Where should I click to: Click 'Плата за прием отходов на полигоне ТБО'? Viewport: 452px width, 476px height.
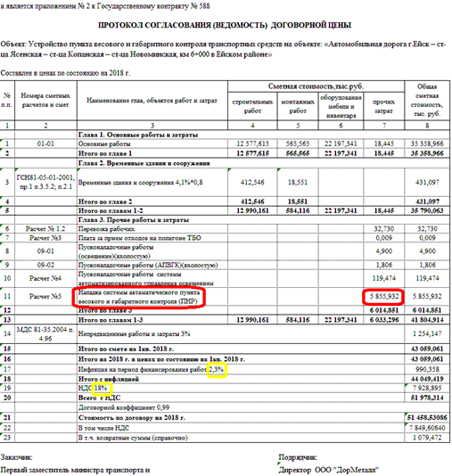[x=140, y=238]
